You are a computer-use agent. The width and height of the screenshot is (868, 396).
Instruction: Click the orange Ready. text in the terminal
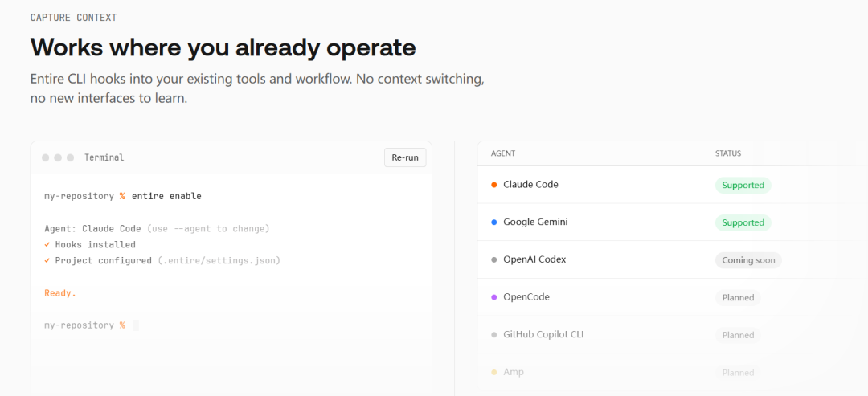click(60, 293)
